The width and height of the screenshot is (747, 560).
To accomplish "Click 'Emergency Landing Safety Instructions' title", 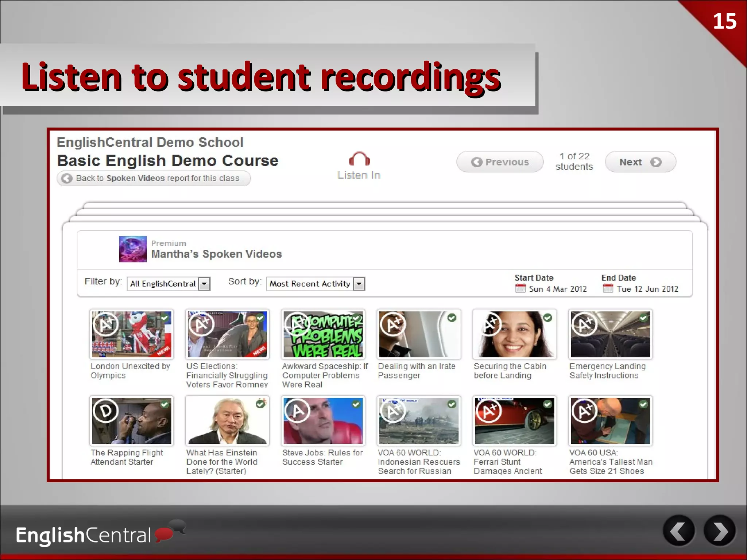I will coord(607,371).
